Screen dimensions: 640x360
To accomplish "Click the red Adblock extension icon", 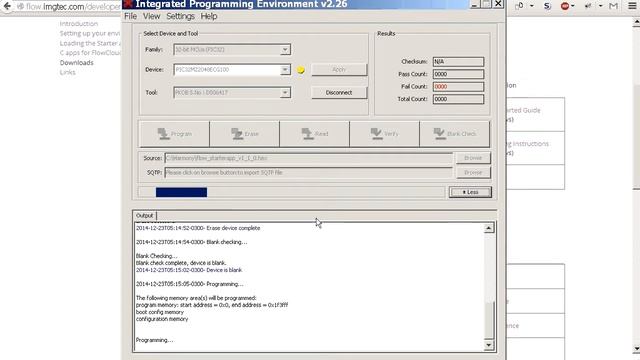I will [x=565, y=6].
